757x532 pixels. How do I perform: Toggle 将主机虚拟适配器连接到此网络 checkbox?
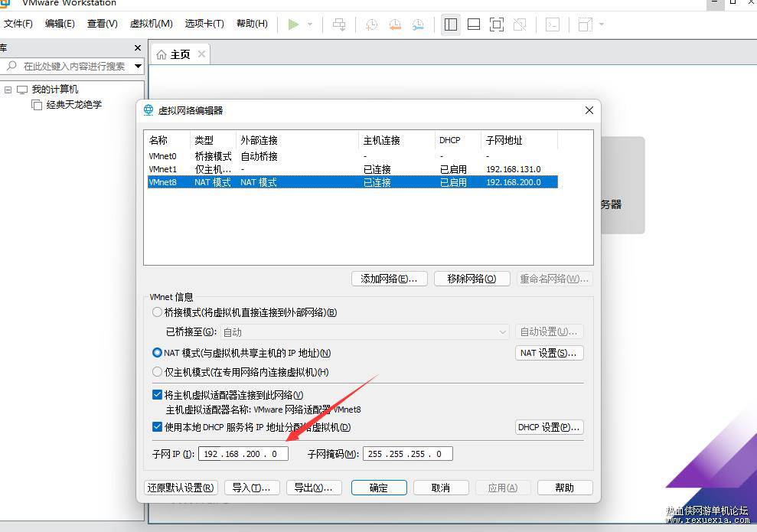pyautogui.click(x=157, y=395)
